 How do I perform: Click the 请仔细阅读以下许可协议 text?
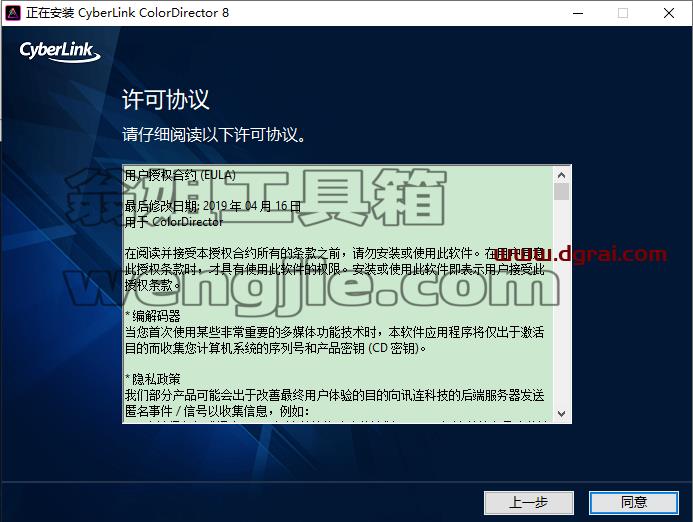click(x=214, y=134)
